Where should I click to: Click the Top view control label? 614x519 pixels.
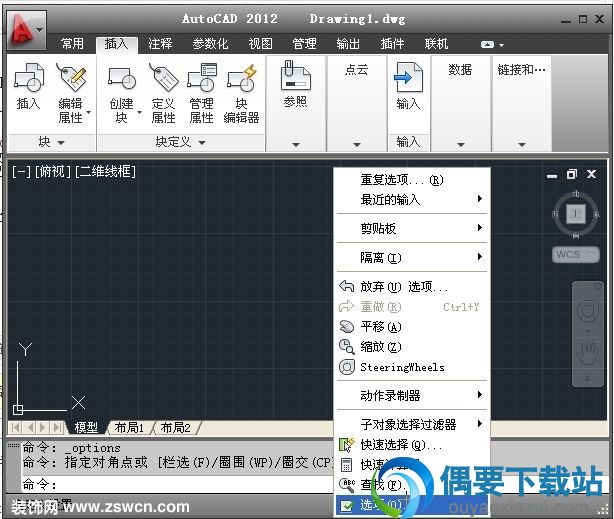52,172
